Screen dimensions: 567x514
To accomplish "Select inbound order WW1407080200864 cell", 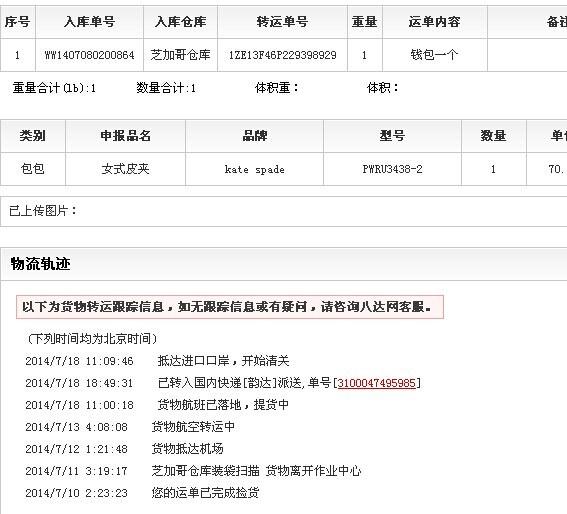I will coord(89,55).
